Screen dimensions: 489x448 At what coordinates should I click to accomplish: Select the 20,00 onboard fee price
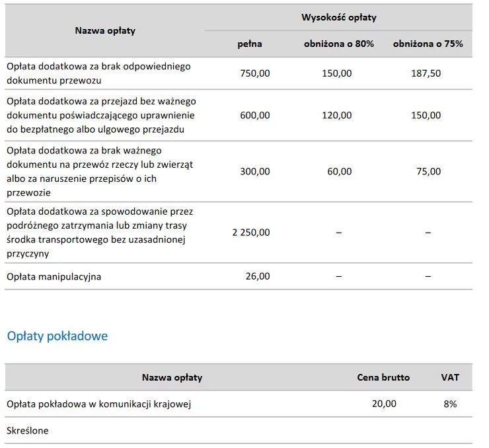(384, 404)
